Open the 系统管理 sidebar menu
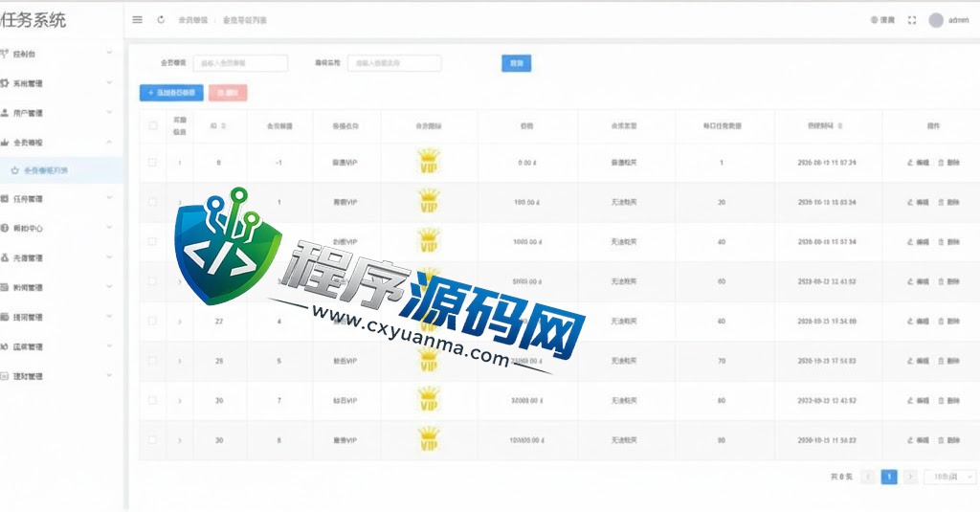This screenshot has height=512, width=980. pos(59,83)
